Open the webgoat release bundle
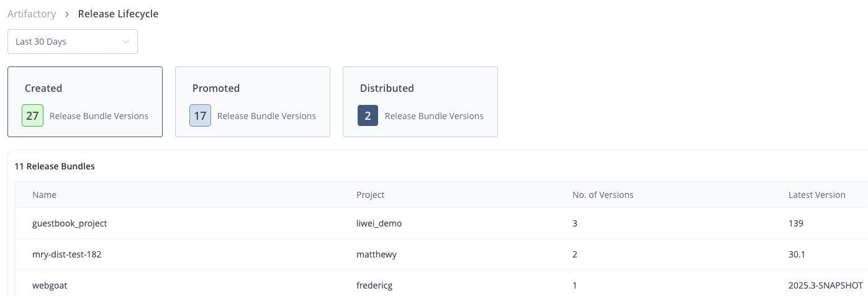Image resolution: width=868 pixels, height=296 pixels. pyautogui.click(x=49, y=285)
